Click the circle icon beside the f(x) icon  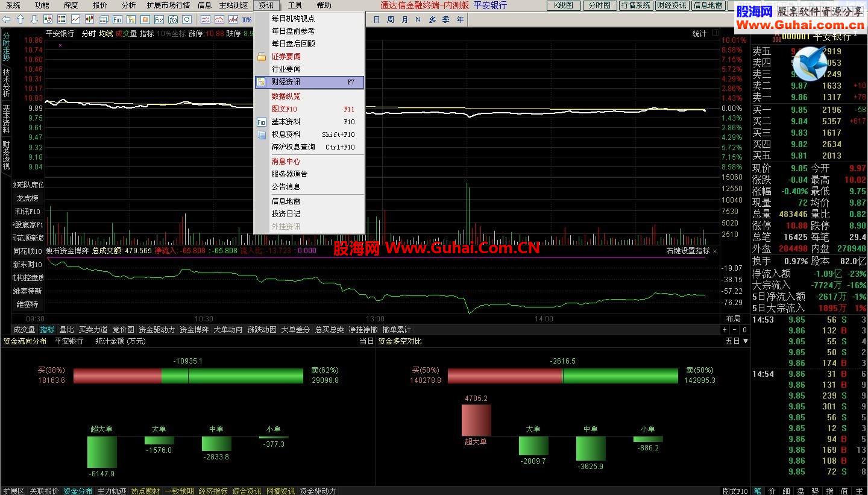186,20
